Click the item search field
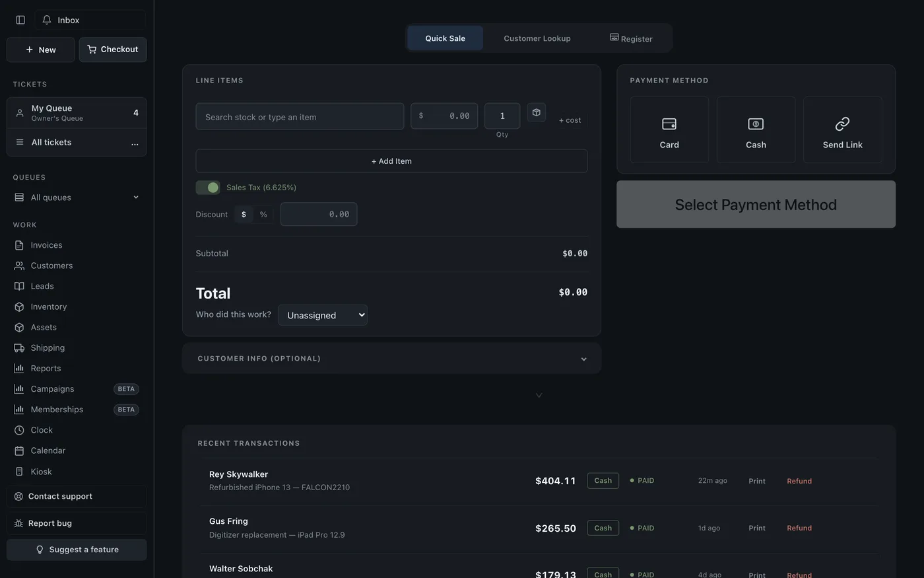This screenshot has width=924, height=578. pyautogui.click(x=300, y=116)
